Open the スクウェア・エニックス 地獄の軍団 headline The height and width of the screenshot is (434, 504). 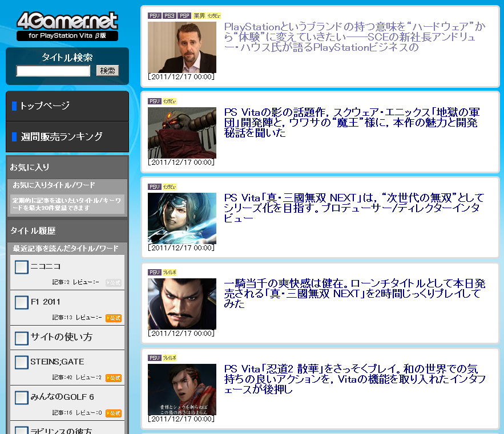[352, 123]
